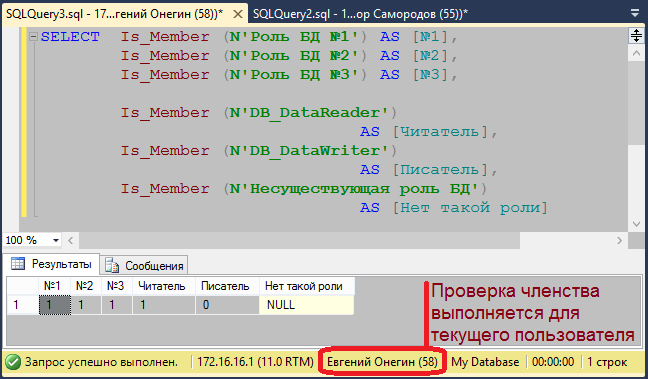Click the vertical scrollbar thumb in editor

636,102
